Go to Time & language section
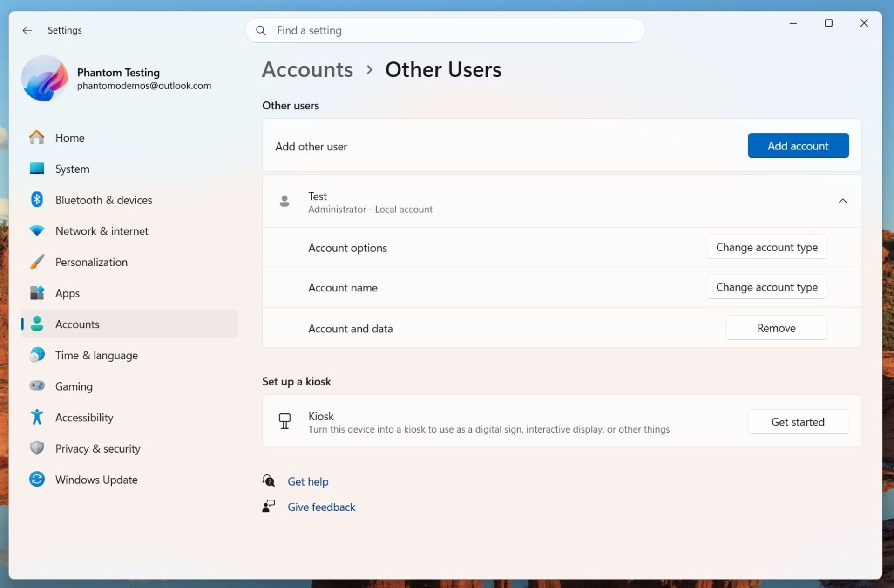This screenshot has height=588, width=894. (96, 355)
